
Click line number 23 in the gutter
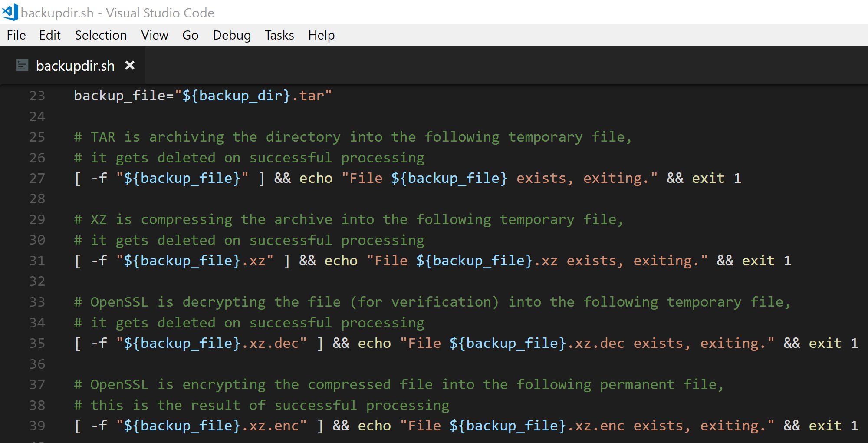click(x=37, y=96)
